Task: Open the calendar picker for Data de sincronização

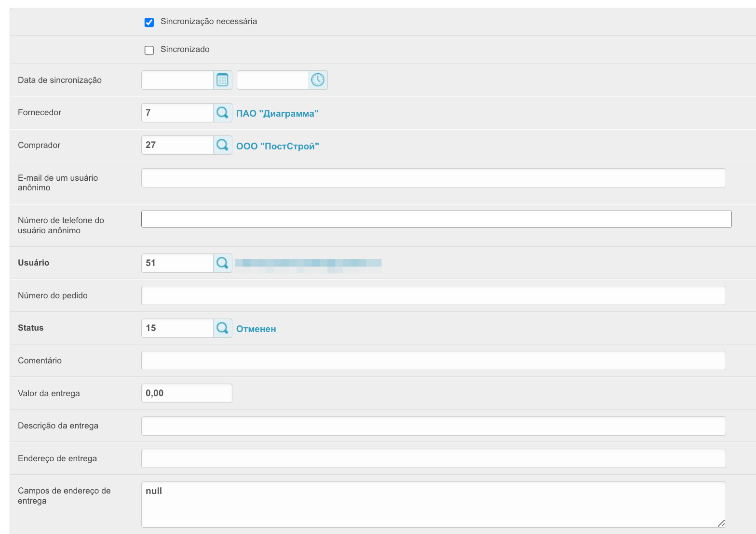Action: pyautogui.click(x=222, y=80)
